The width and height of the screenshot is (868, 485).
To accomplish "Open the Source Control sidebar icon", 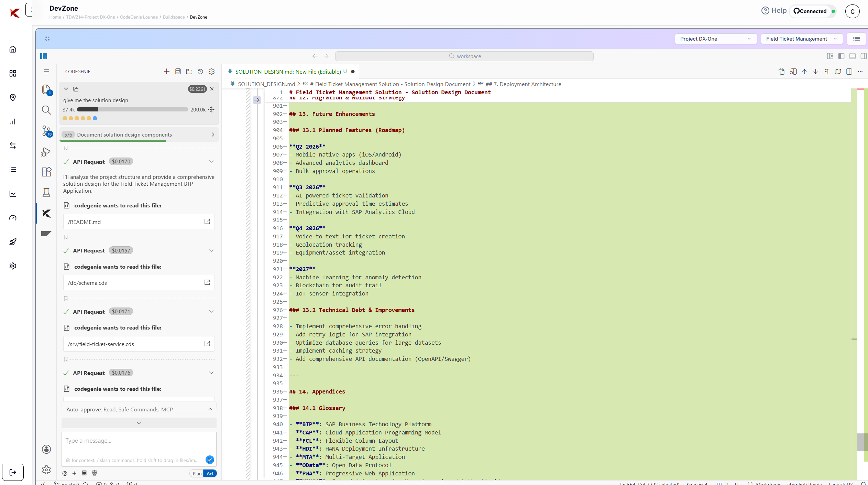I will (46, 131).
